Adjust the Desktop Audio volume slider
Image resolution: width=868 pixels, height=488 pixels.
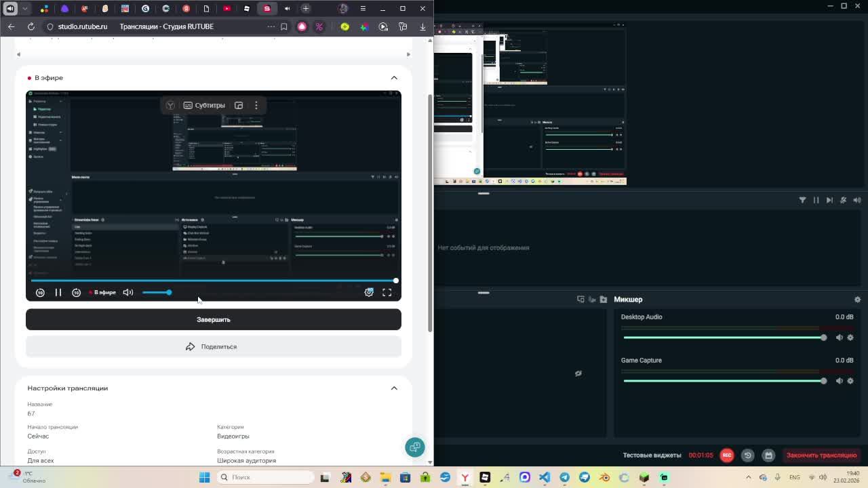tap(724, 338)
